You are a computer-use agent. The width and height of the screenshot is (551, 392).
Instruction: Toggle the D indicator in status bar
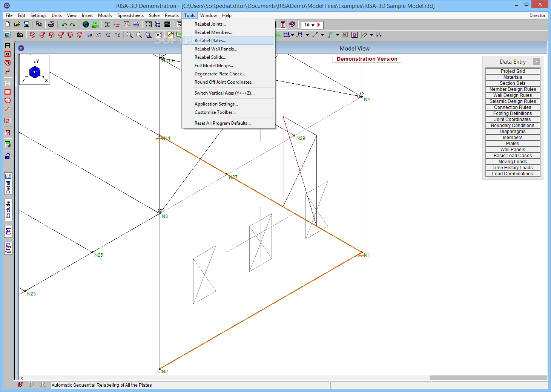tap(32, 384)
